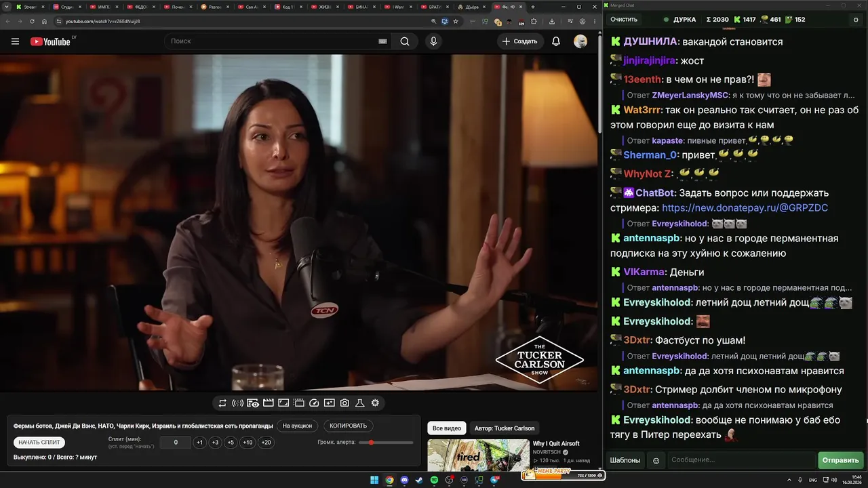Click the "НАЧАТЬ СПЛИТ" button
The width and height of the screenshot is (868, 488).
click(x=39, y=443)
